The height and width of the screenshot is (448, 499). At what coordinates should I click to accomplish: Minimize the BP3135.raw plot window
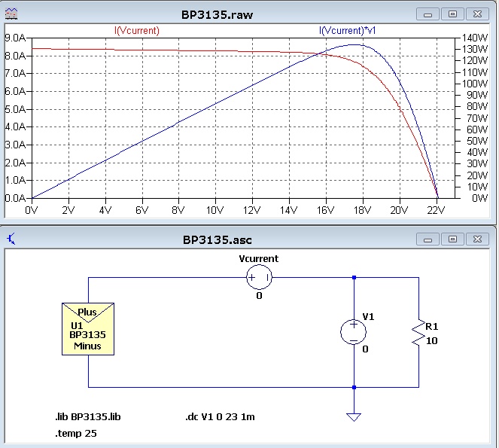(427, 14)
